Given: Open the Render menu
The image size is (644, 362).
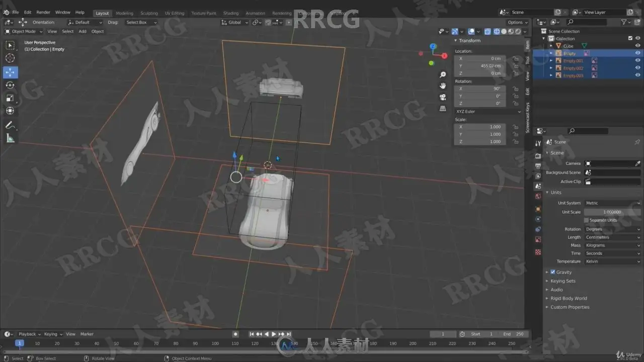Looking at the screenshot, I should click(43, 12).
